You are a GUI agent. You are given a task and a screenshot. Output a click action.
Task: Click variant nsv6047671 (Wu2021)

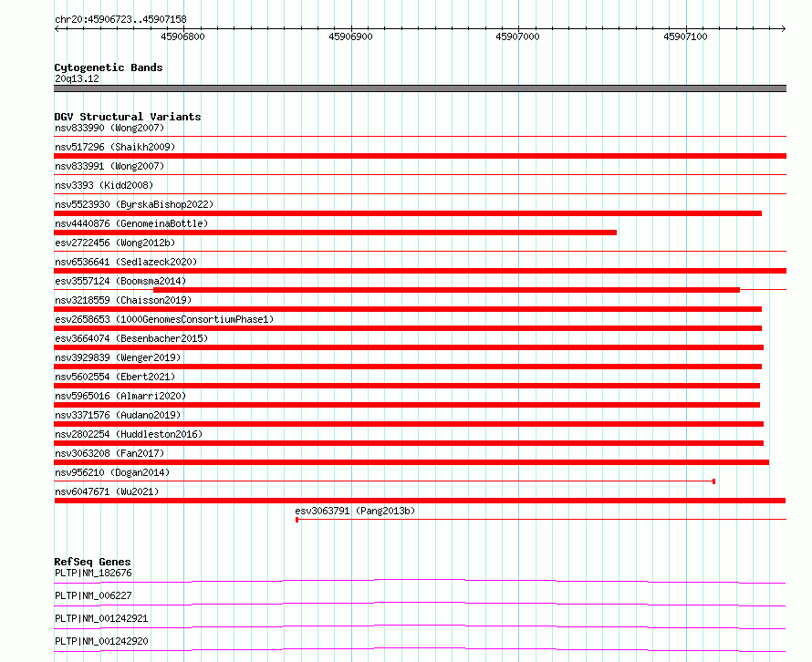pyautogui.click(x=107, y=491)
